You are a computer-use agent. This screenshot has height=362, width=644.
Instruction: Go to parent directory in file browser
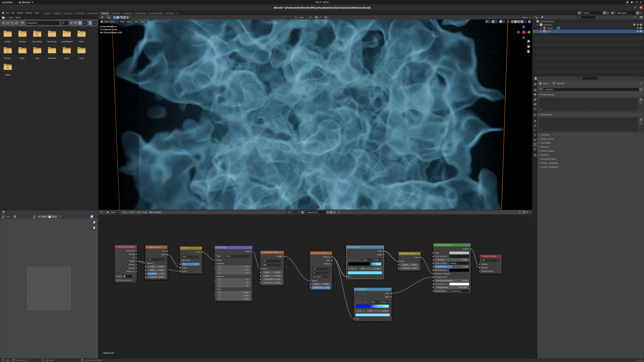pyautogui.click(x=12, y=23)
